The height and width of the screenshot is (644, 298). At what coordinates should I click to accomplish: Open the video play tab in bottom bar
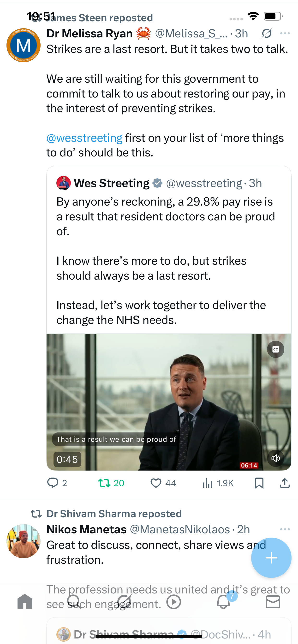click(174, 602)
